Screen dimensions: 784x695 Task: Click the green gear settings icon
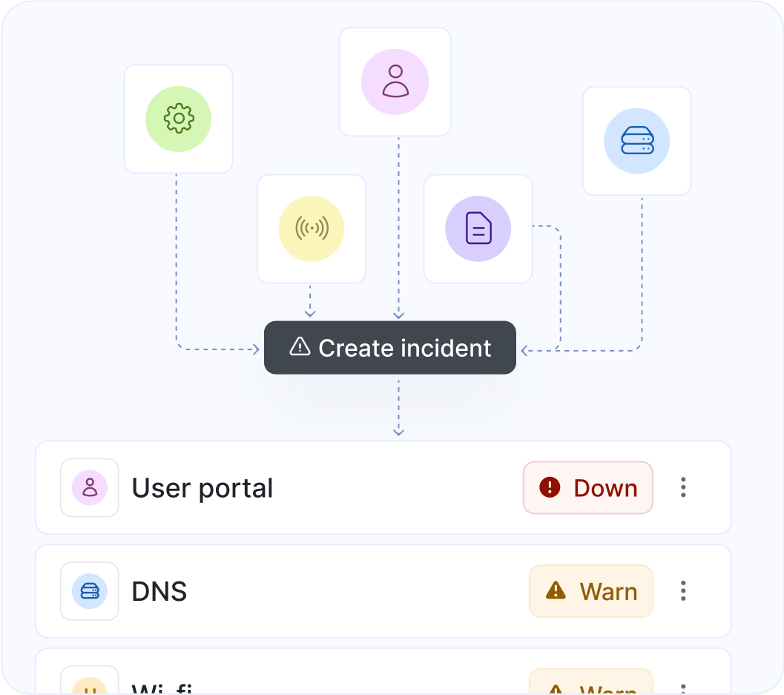click(x=178, y=119)
